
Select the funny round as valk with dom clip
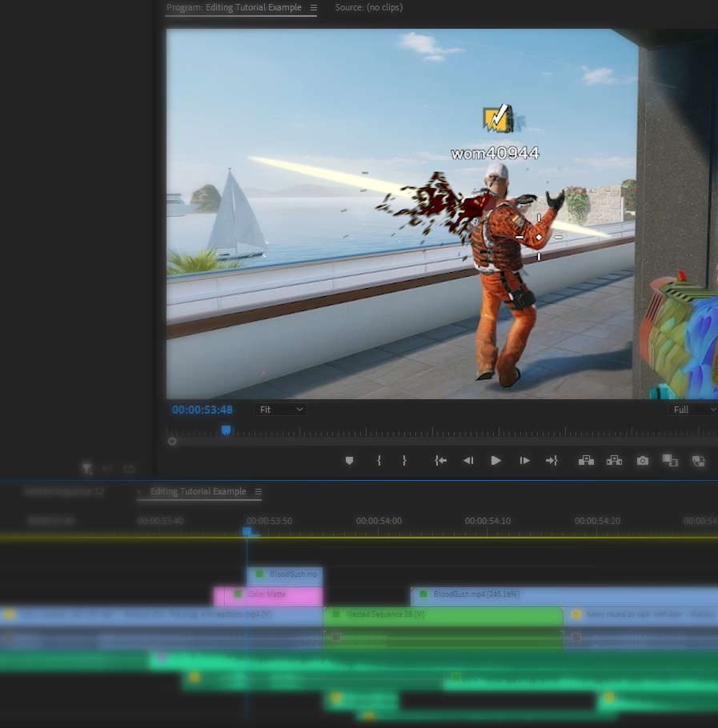640,616
